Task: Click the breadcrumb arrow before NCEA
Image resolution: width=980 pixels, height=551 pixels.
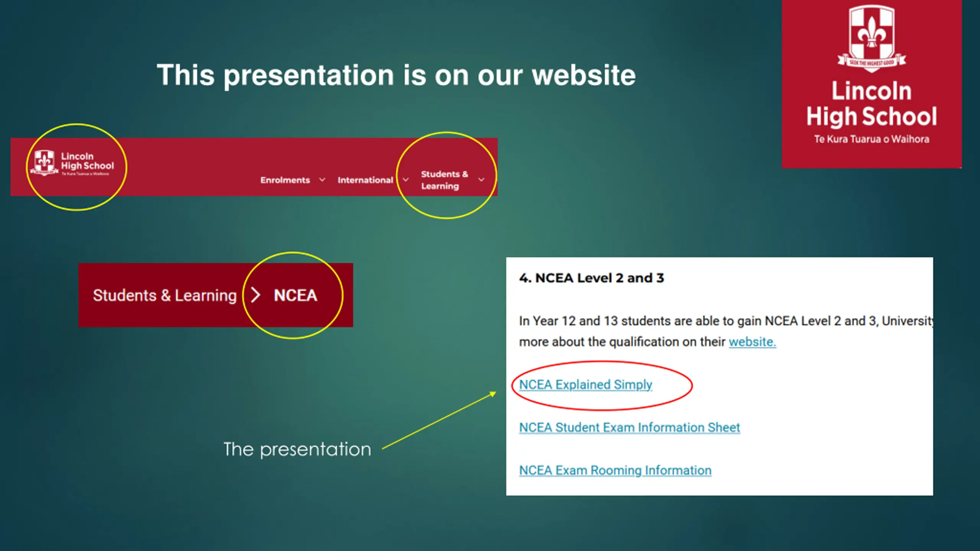Action: [x=255, y=295]
